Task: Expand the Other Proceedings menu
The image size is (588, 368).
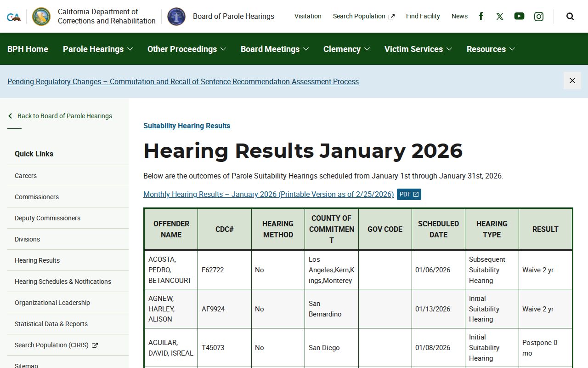Action: pyautogui.click(x=187, y=49)
